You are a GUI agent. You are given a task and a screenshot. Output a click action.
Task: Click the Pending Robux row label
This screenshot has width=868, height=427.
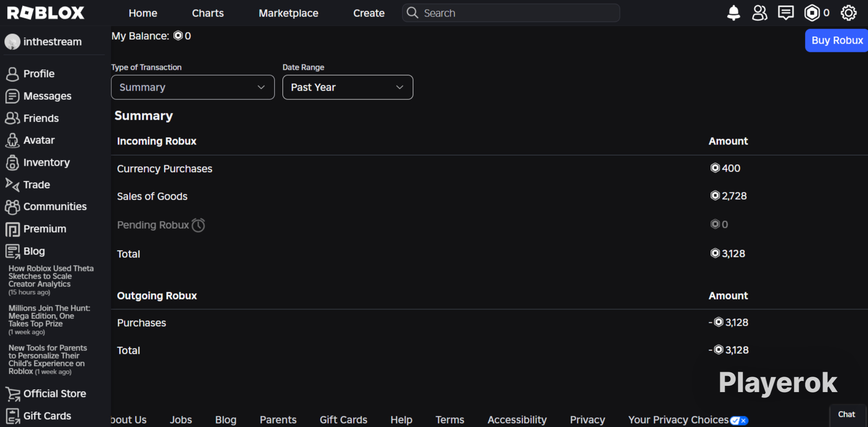[153, 225]
